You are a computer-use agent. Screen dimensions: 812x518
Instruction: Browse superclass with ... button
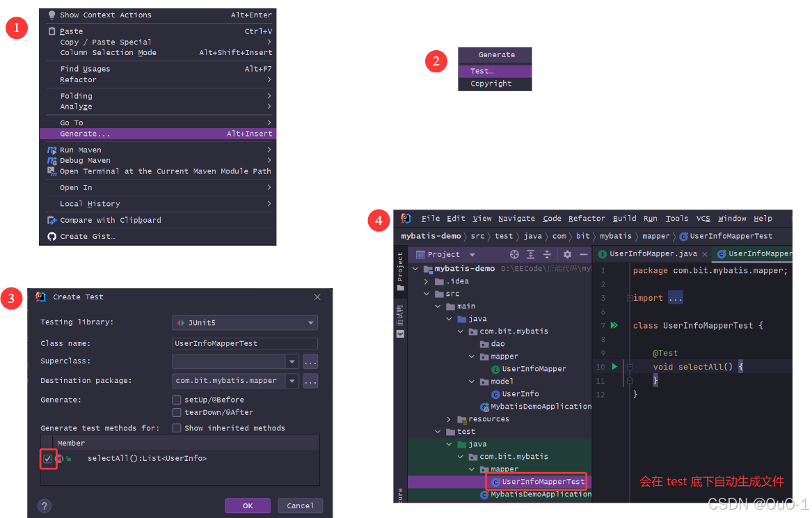pyautogui.click(x=311, y=361)
